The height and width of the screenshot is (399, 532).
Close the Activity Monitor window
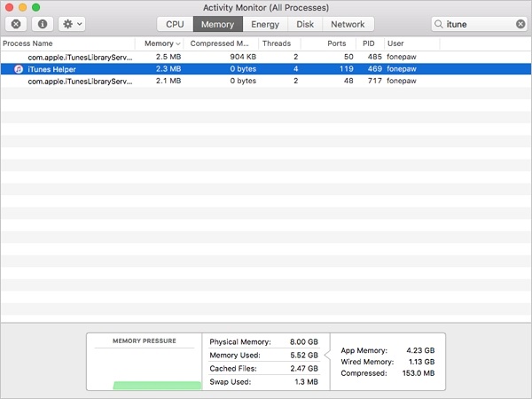tap(10, 7)
